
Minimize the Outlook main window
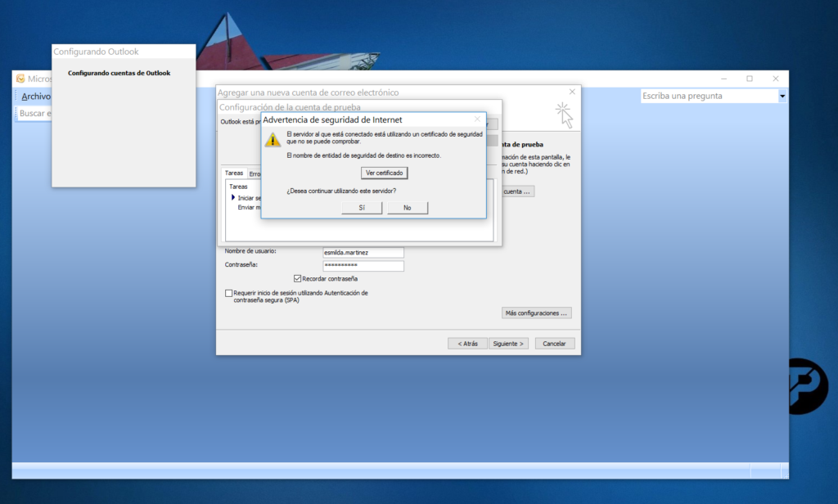723,79
